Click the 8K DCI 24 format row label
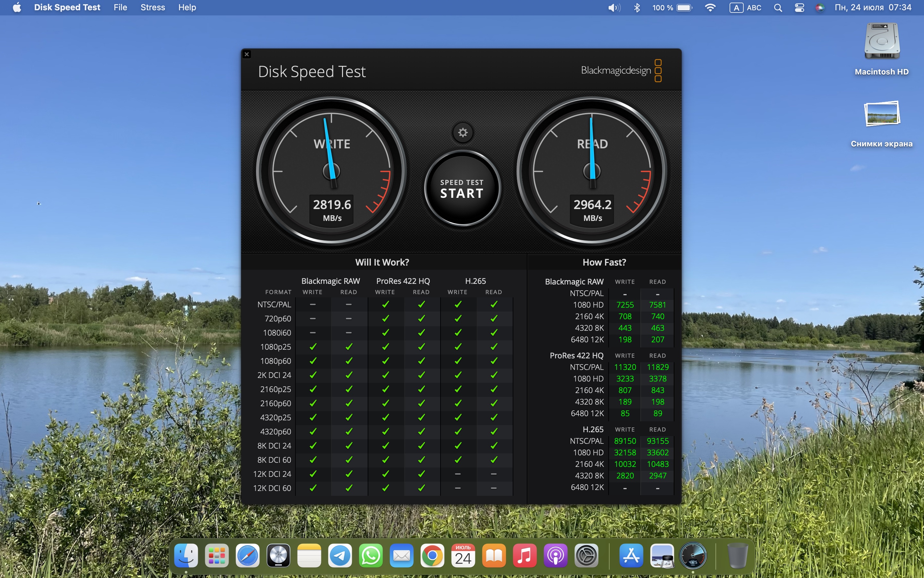The height and width of the screenshot is (578, 924). [274, 446]
